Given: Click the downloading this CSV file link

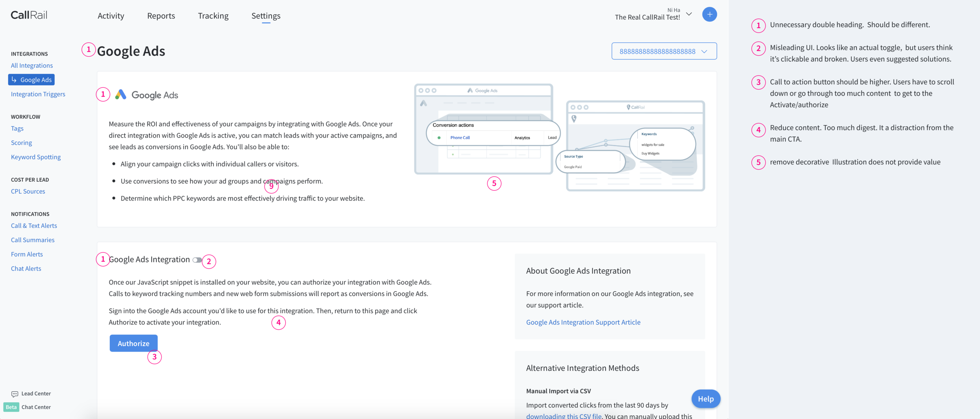Looking at the screenshot, I should pyautogui.click(x=564, y=416).
